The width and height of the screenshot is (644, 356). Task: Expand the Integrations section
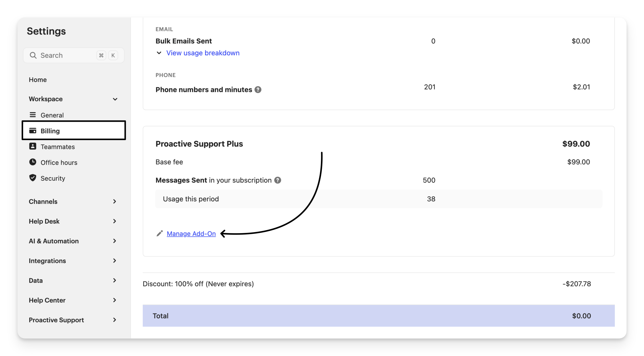click(x=114, y=261)
